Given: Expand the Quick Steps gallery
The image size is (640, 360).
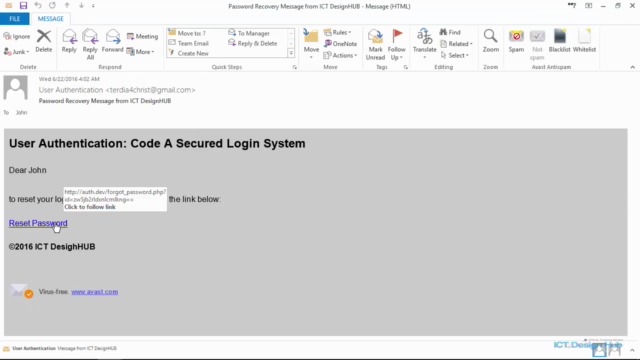Looking at the screenshot, I should tap(291, 53).
